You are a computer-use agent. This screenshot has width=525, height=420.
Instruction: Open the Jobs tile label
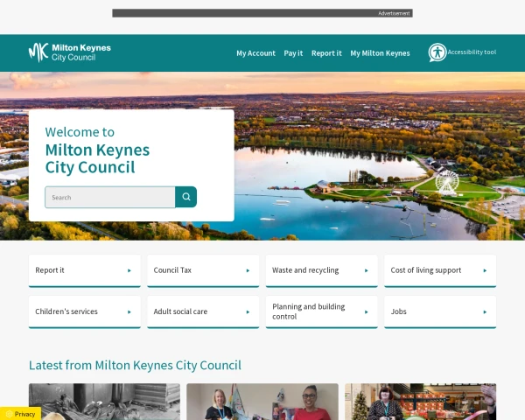coord(398,311)
